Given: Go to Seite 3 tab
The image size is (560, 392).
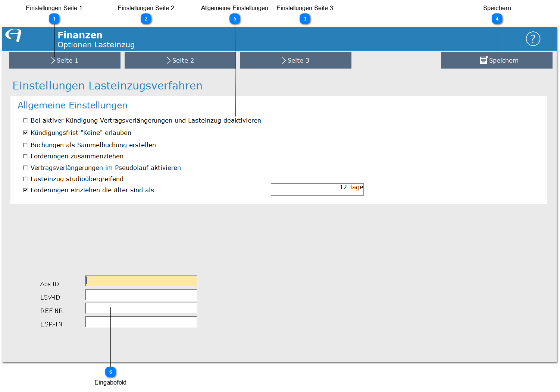Looking at the screenshot, I should pos(295,60).
